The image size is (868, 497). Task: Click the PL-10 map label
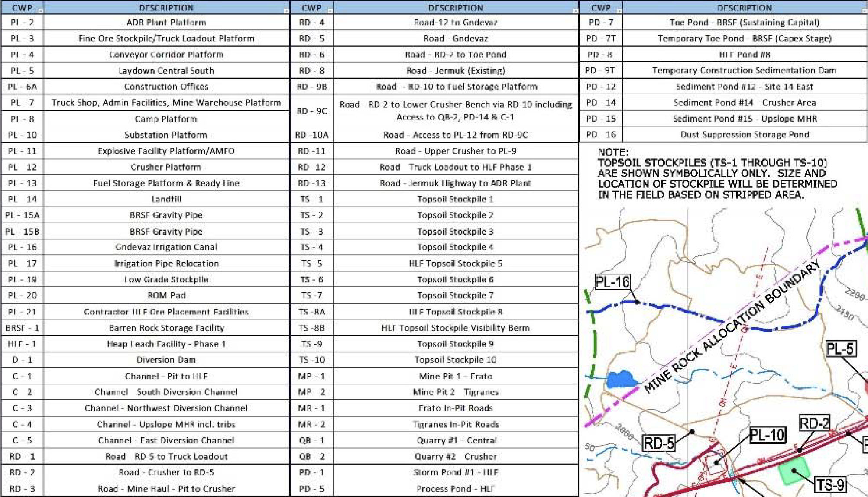[767, 435]
